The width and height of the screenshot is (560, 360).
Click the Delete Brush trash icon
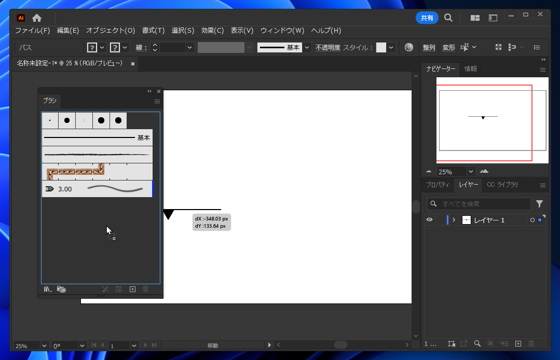tap(145, 289)
